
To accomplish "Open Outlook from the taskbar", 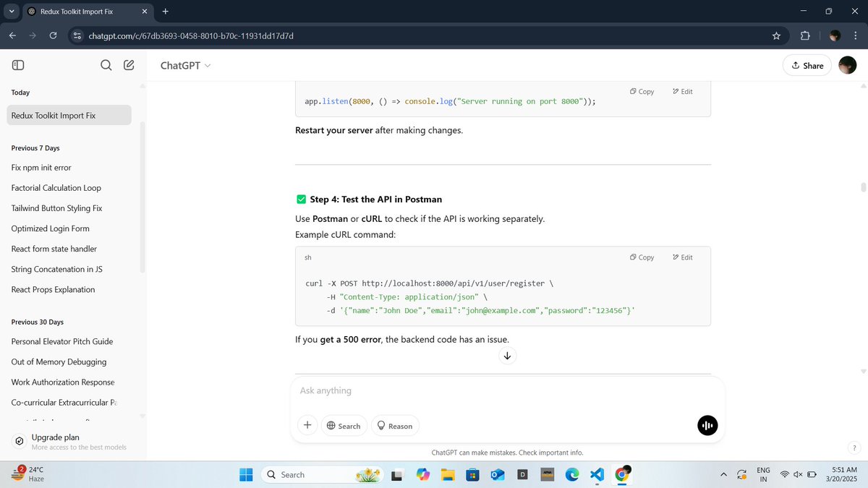I will pyautogui.click(x=498, y=474).
